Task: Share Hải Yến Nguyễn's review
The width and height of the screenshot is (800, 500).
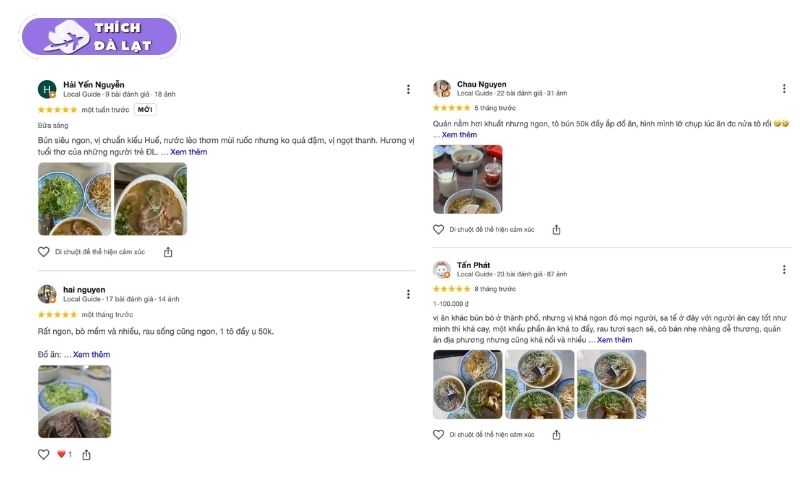Action: click(168, 252)
